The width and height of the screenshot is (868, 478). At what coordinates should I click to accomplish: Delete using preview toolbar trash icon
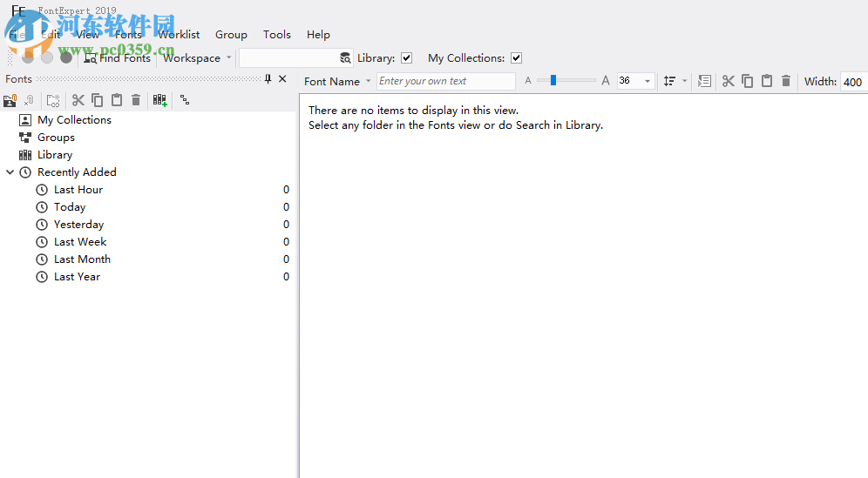tap(785, 81)
